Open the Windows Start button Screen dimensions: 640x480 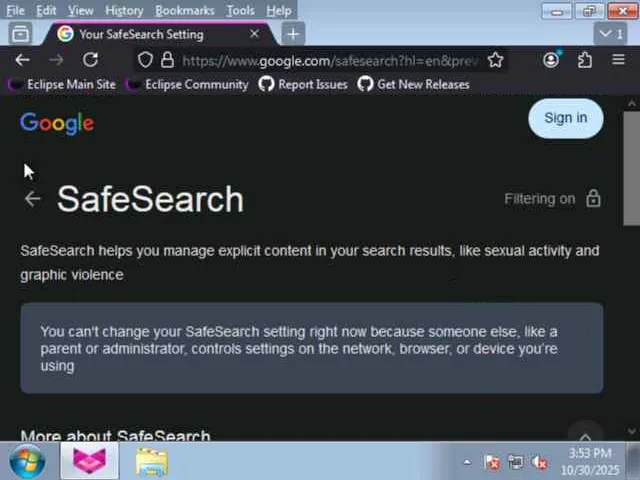[27, 461]
